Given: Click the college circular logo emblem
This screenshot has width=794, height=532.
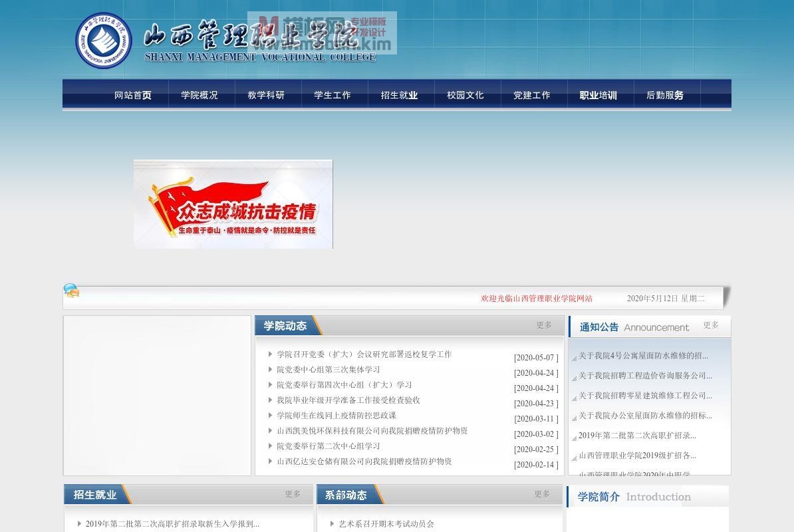Looking at the screenshot, I should point(104,41).
